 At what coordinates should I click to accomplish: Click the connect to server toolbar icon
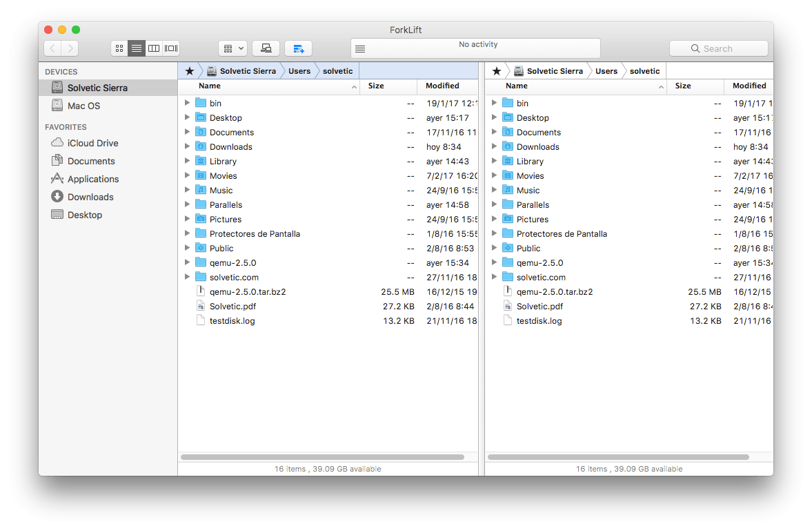[x=266, y=48]
